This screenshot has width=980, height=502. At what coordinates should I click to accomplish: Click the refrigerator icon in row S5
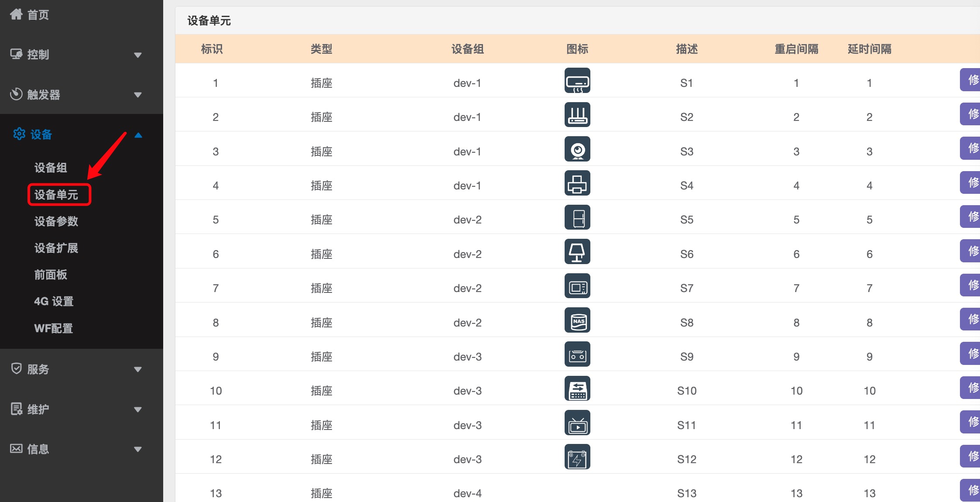coord(577,217)
